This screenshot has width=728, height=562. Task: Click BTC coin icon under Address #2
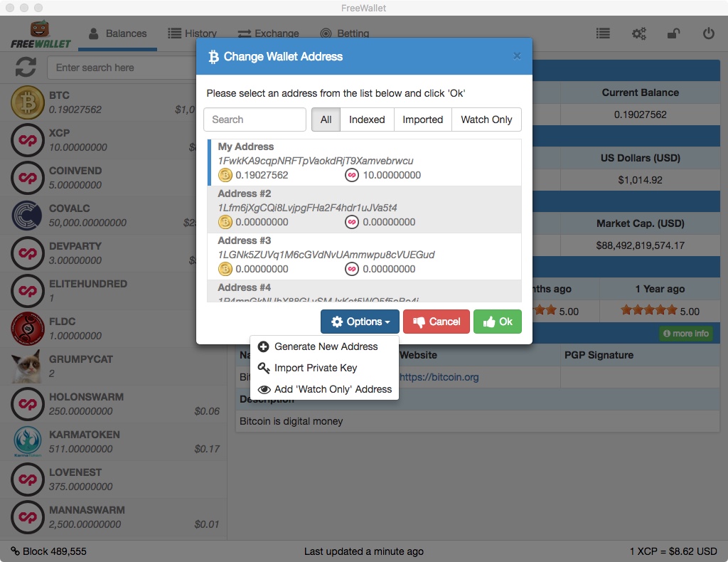click(225, 222)
